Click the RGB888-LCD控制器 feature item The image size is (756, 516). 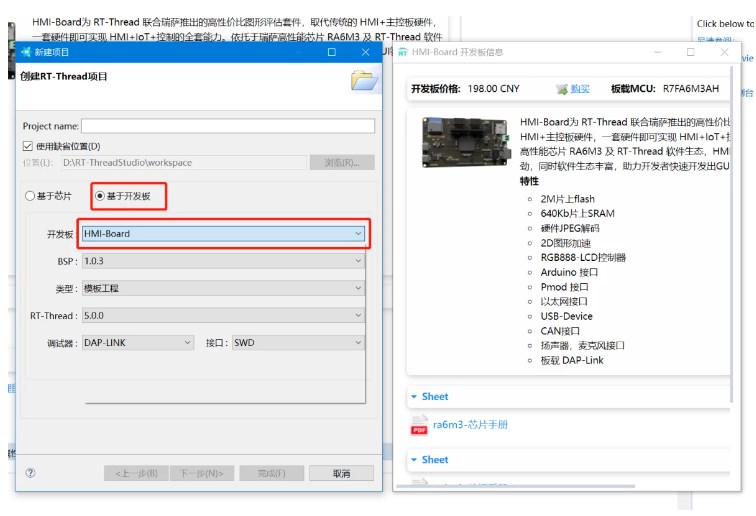583,258
